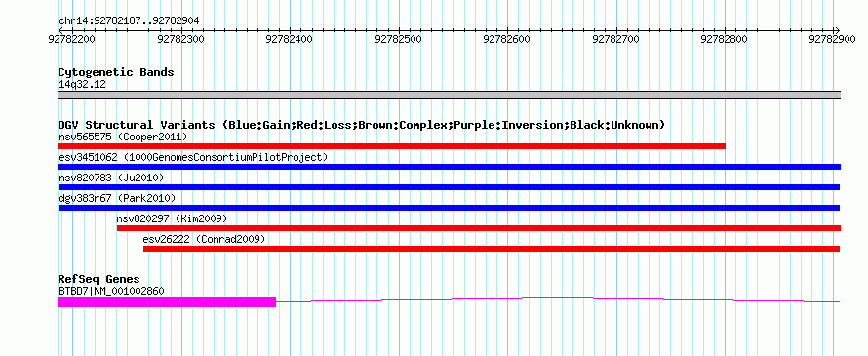The height and width of the screenshot is (356, 868).
Task: Open variant label dgv383n67 (Park2010)
Action: click(117, 198)
